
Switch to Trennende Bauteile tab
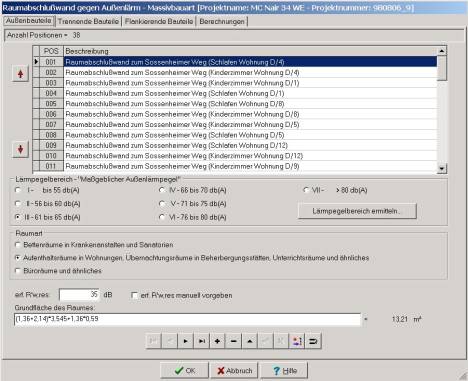[x=88, y=21]
